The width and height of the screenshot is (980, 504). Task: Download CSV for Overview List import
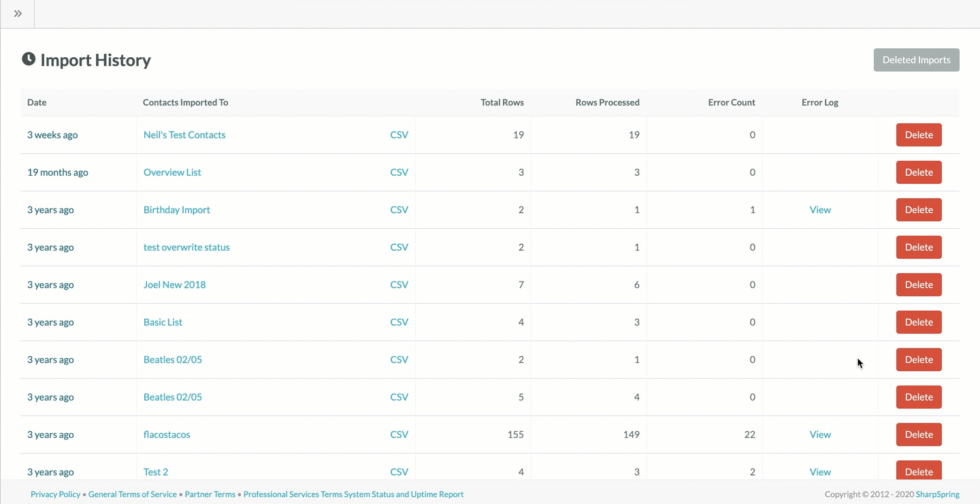(x=399, y=172)
